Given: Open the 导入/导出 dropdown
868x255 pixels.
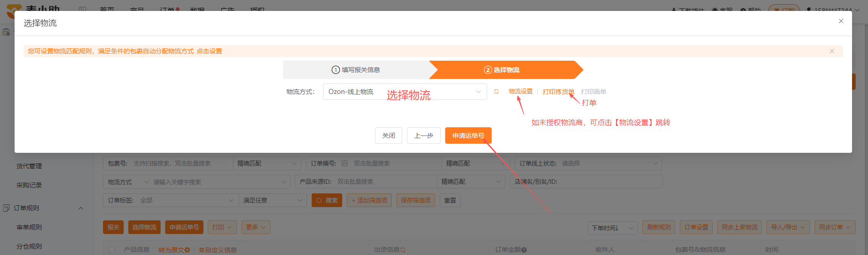Looking at the screenshot, I should tap(788, 227).
